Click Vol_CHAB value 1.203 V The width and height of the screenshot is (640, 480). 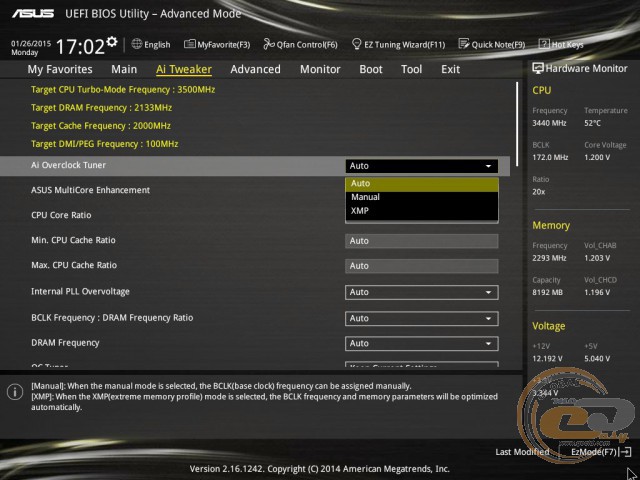597,258
